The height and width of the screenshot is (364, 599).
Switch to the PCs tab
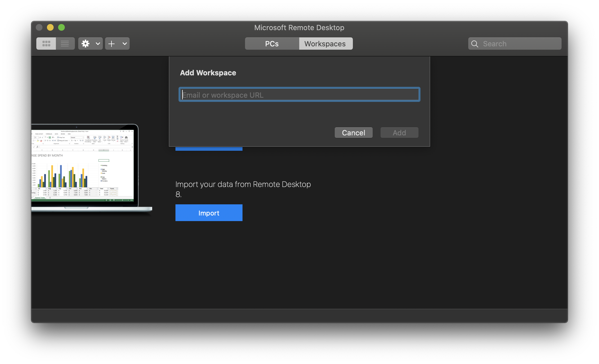pos(271,44)
